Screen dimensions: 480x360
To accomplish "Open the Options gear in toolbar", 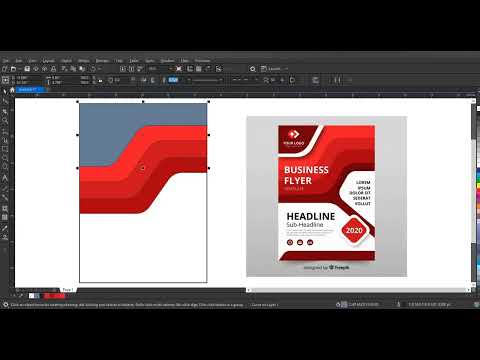I will click(x=253, y=69).
